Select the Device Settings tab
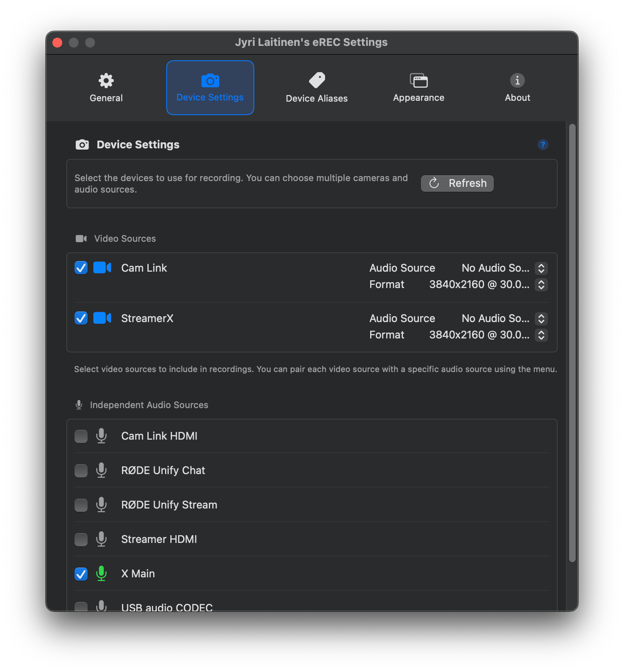This screenshot has height=672, width=624. click(x=210, y=88)
